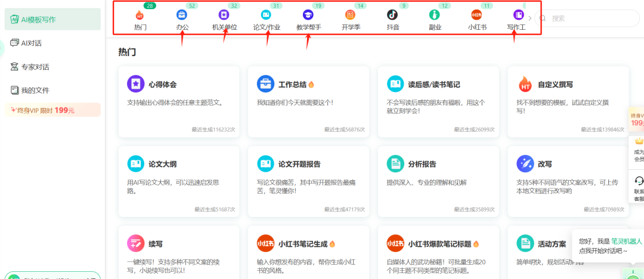Switch to AI模板写作 in sidebar
Viewport: 644px width, 279px height.
[52, 19]
